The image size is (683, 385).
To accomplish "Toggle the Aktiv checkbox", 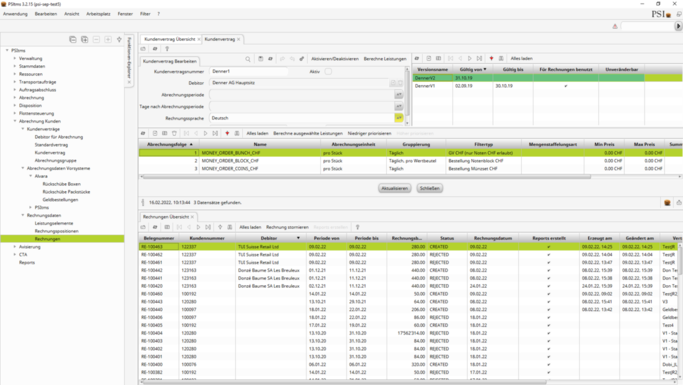I will pos(328,71).
